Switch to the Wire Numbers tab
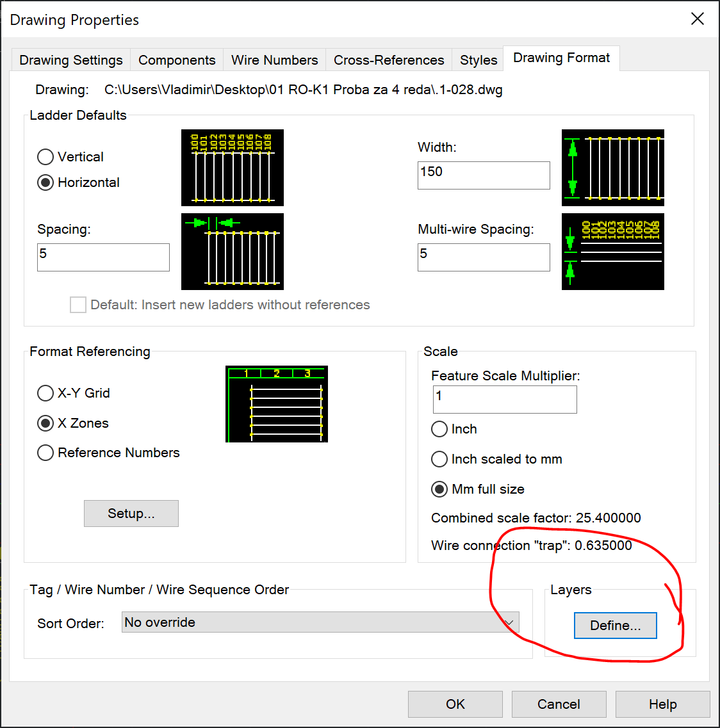Screen dimensions: 720x728 click(x=274, y=60)
